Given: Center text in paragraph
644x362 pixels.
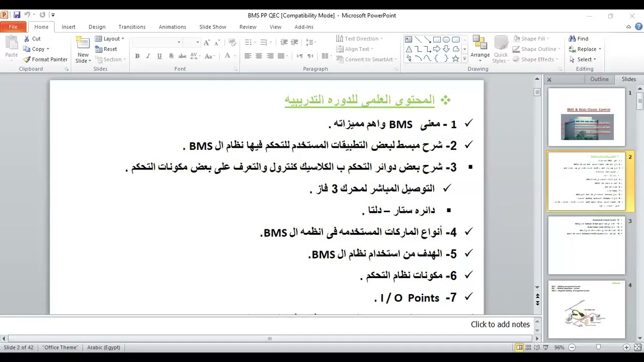Looking at the screenshot, I should pos(259,56).
